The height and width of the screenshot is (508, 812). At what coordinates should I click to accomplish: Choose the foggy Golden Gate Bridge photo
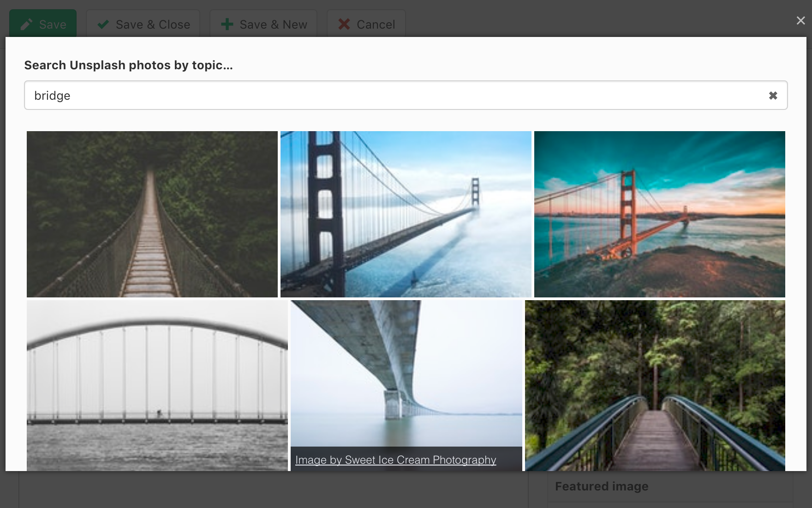(406, 214)
